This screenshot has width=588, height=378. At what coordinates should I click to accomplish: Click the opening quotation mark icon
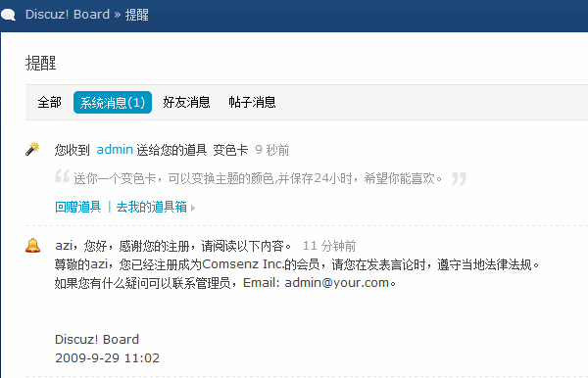click(x=63, y=175)
